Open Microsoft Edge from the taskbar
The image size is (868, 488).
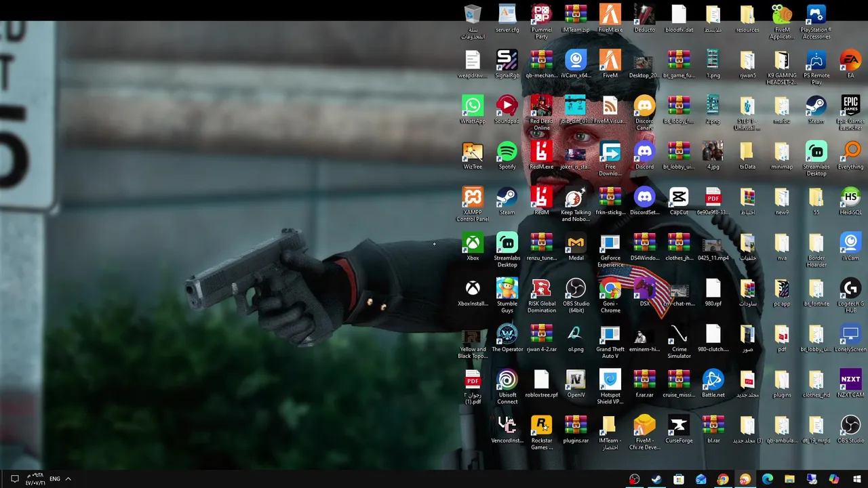[768, 479]
